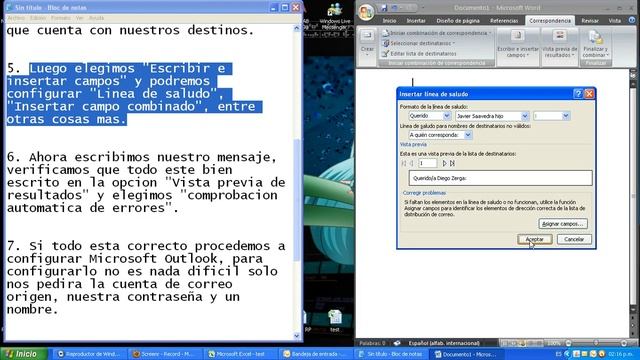Viewport: 640px width, 360px height.
Task: Open the Crear envelopes and labels group
Action: point(367,45)
